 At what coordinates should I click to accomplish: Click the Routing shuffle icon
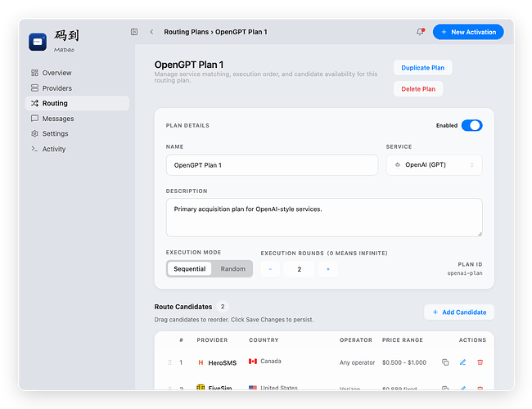click(x=34, y=103)
